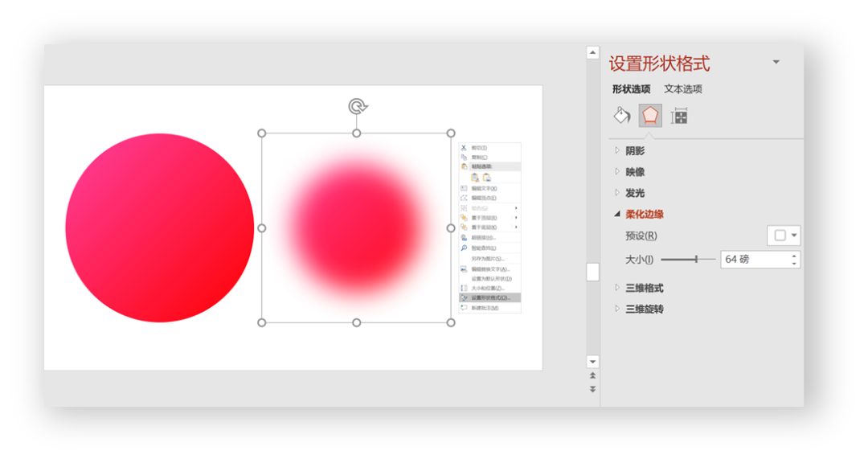Choose 剪切(T) from context menu

490,148
